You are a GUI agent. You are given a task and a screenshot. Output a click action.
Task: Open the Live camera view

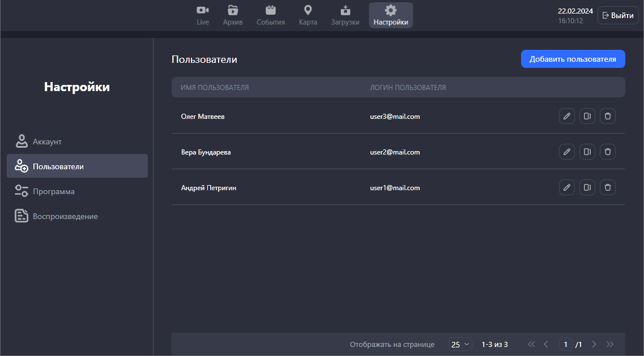pyautogui.click(x=203, y=15)
